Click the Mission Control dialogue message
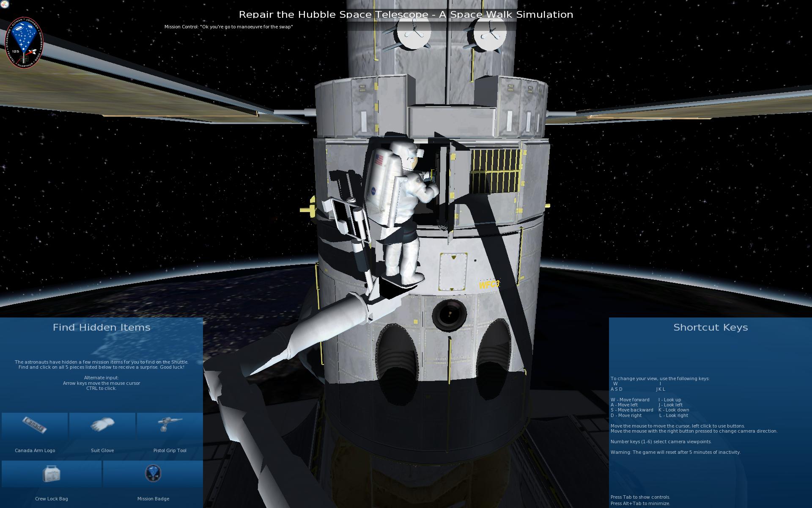The width and height of the screenshot is (812, 508). [228, 27]
